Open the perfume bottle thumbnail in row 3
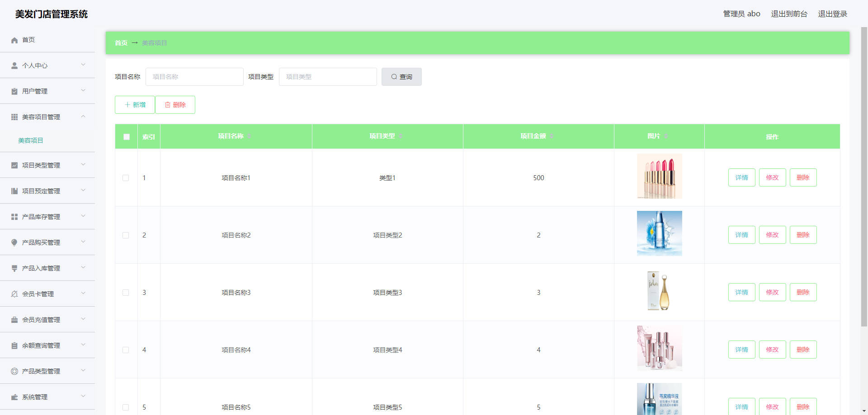This screenshot has width=868, height=415. pos(659,291)
